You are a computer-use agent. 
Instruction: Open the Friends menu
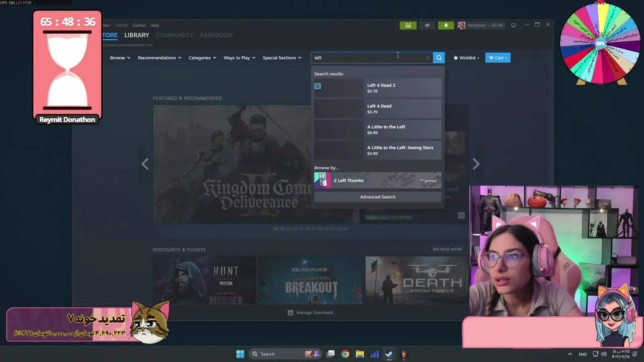[x=121, y=25]
